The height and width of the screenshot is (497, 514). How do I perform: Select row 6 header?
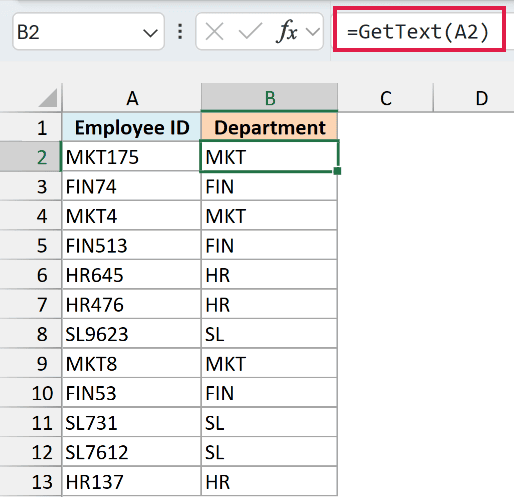[x=31, y=275]
